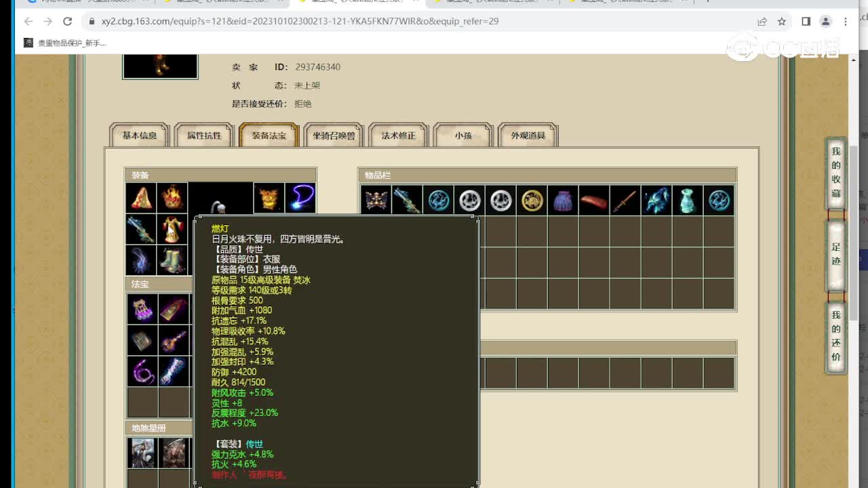Select the flaming crown equipment icon

tap(173, 198)
